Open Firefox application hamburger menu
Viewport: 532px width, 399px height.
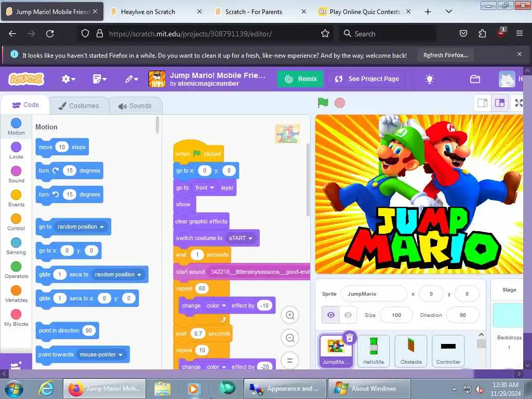tap(520, 33)
